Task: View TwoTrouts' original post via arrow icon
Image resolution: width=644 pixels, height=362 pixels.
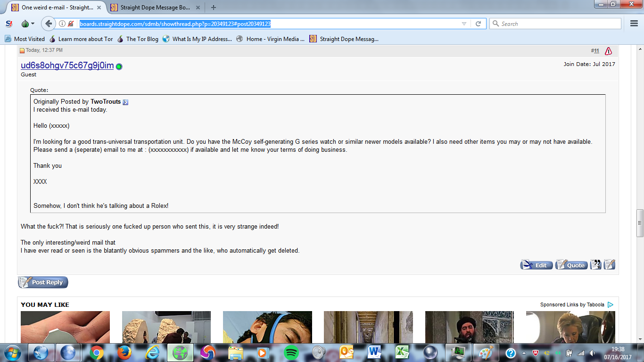Action: tap(125, 102)
